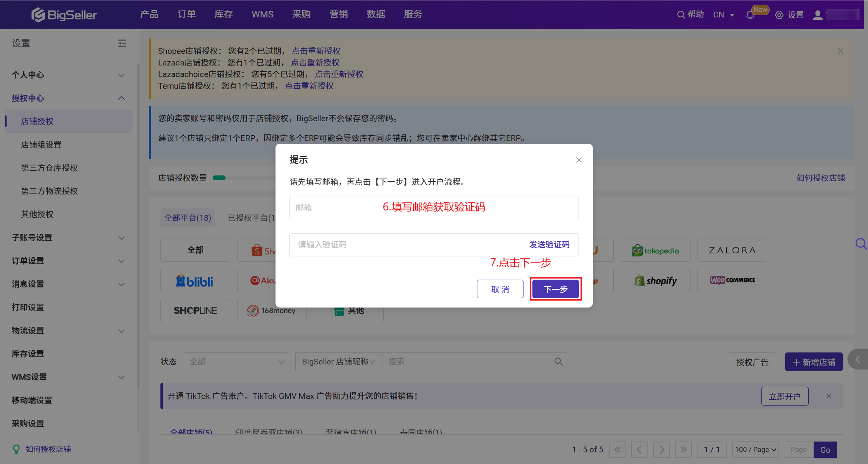Select the 全部平台(18) tab

[188, 218]
